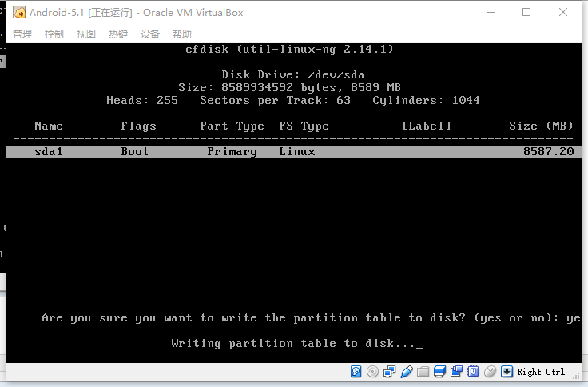Open the shared folders icon
Screen dimensions: 588x387
tap(423, 372)
